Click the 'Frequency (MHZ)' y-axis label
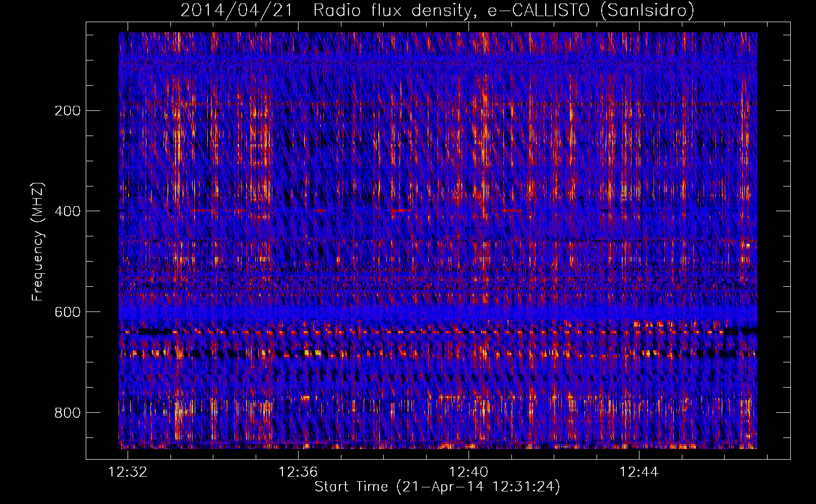This screenshot has width=816, height=504. point(38,242)
